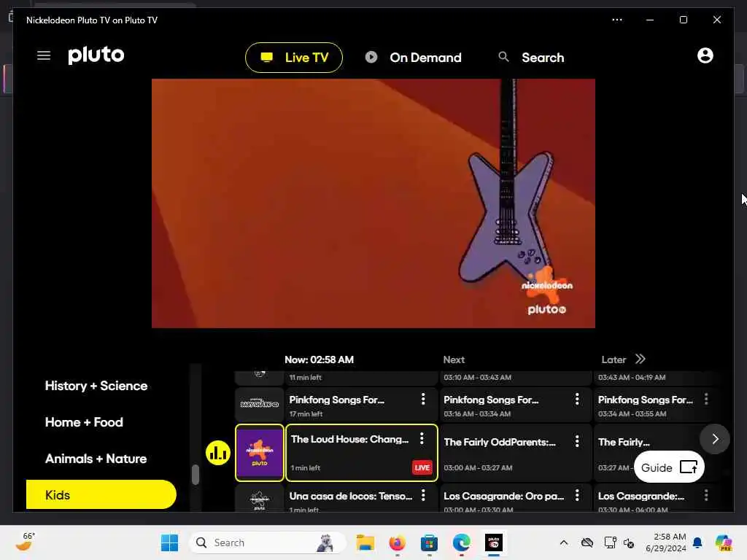
Task: Open options for Los Casagrande 03:30 AM program
Action: [x=706, y=496]
